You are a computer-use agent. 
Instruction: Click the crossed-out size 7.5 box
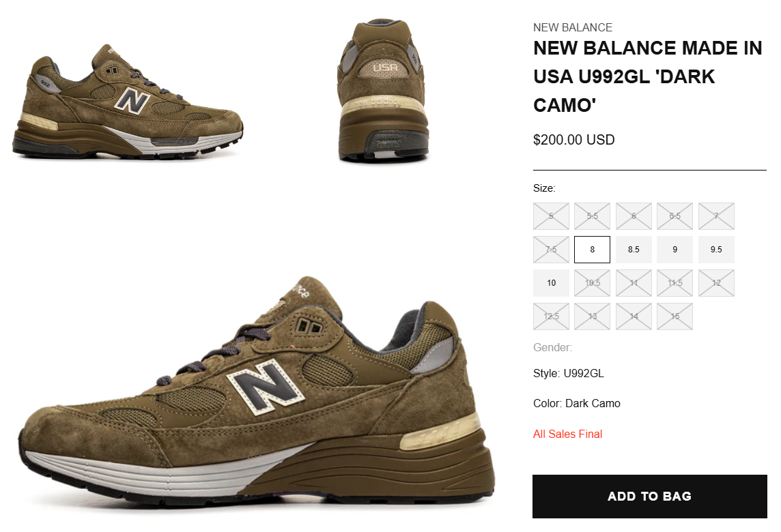point(551,250)
